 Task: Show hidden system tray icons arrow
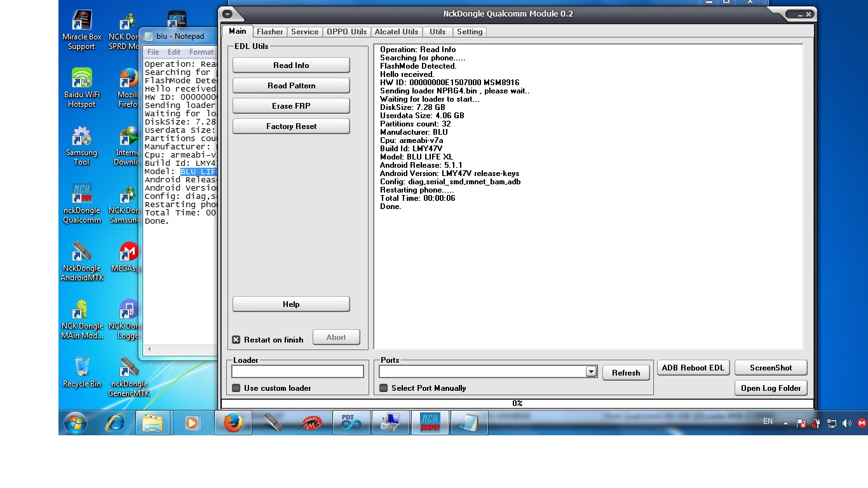click(x=785, y=423)
